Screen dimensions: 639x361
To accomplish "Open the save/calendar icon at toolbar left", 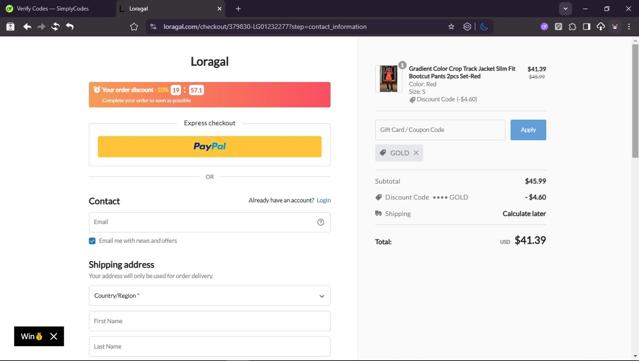I will (x=11, y=26).
